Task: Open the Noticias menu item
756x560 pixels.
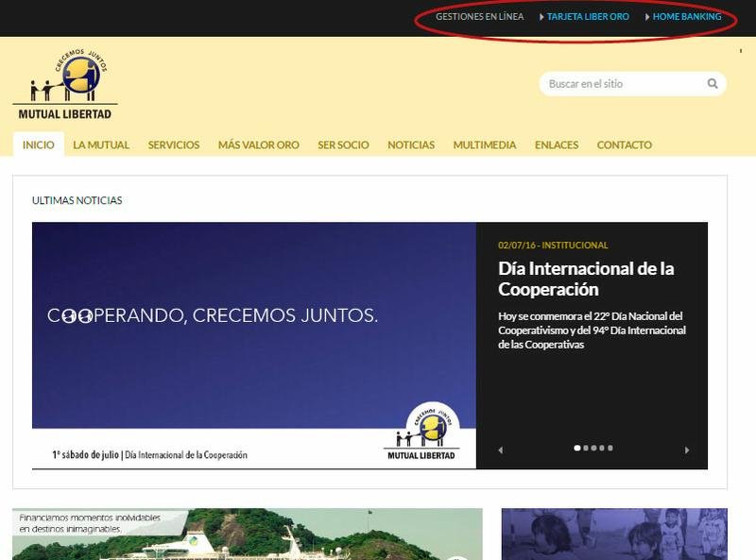Action: click(411, 144)
